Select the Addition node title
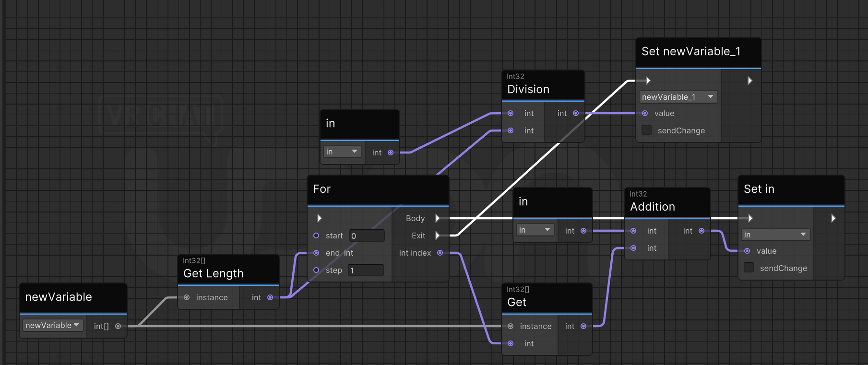Screen dimensions: 868x365 coord(653,207)
